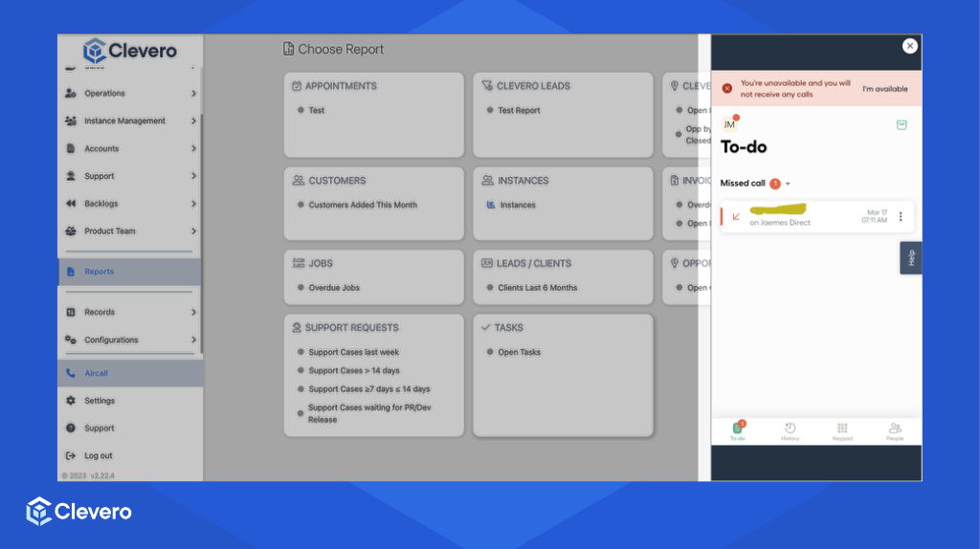Click the missed call arrow icon
The width and height of the screenshot is (980, 549).
[736, 217]
